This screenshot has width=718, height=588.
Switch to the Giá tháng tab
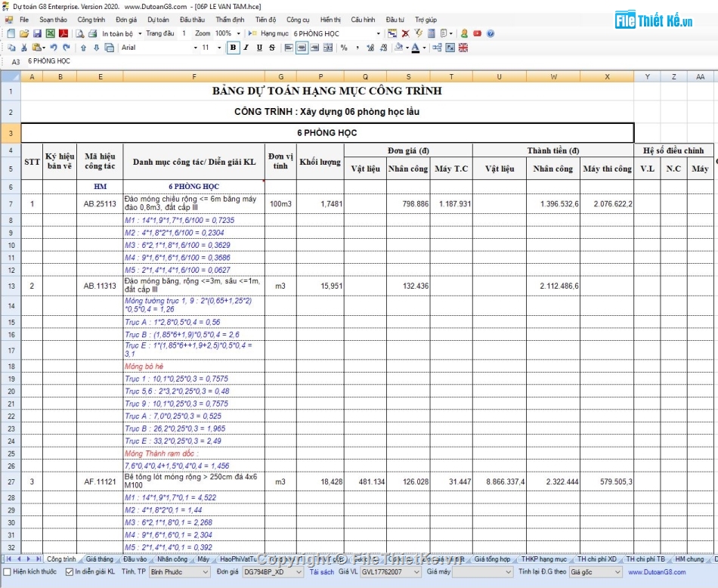99,559
